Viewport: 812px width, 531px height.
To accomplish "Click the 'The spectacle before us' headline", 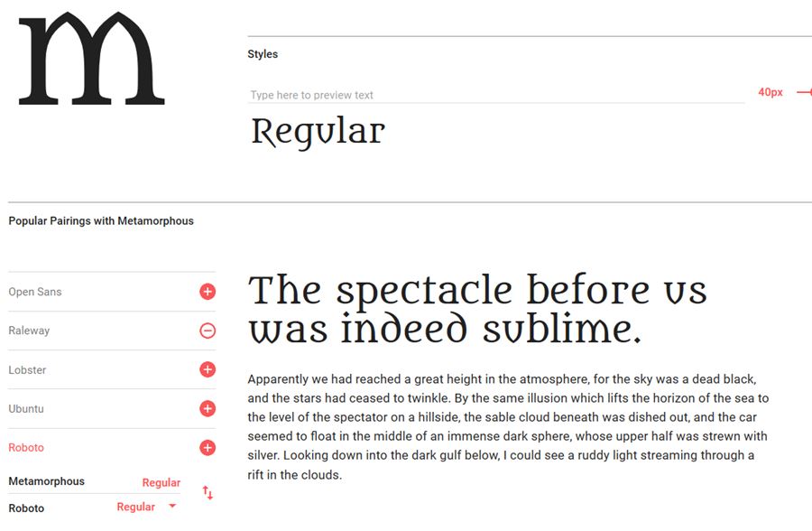I will (x=477, y=310).
